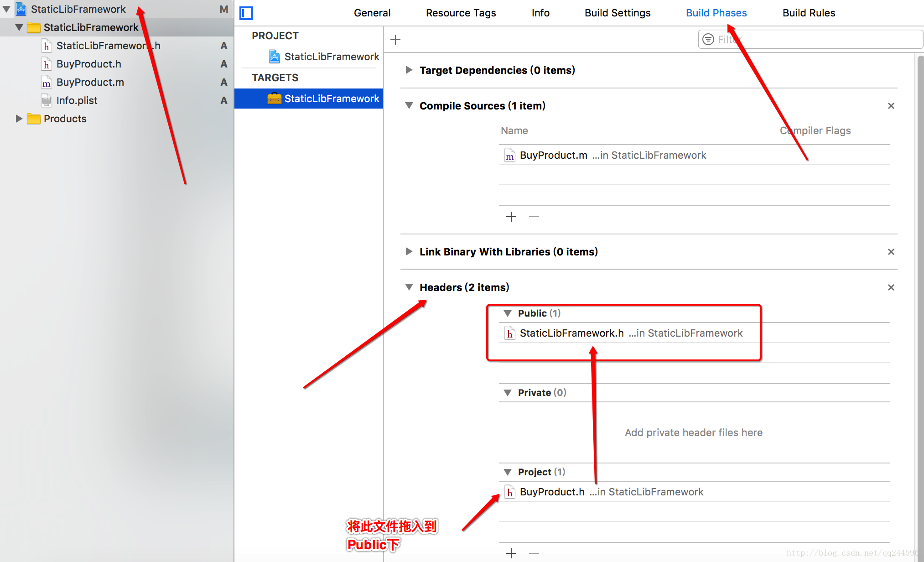Click BuyProduct.m file icon in Compile Sources
Viewport: 924px width, 562px height.
click(509, 156)
